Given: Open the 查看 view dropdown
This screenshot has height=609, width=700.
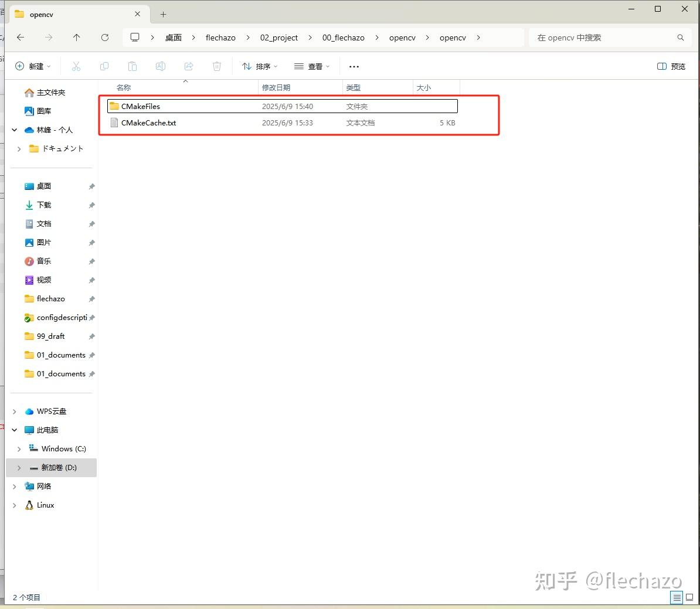Looking at the screenshot, I should 312,66.
